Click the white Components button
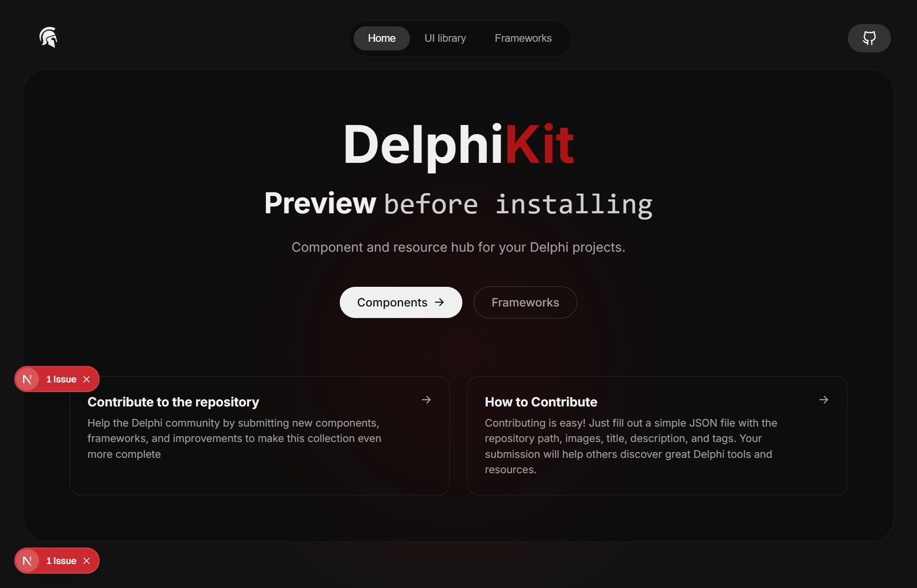This screenshot has height=588, width=917. [x=401, y=302]
